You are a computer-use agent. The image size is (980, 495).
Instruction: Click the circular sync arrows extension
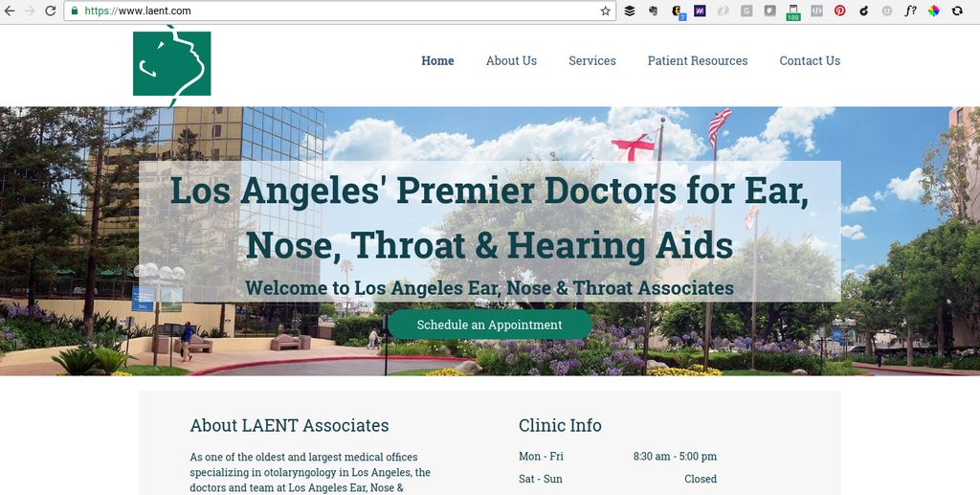[x=957, y=11]
